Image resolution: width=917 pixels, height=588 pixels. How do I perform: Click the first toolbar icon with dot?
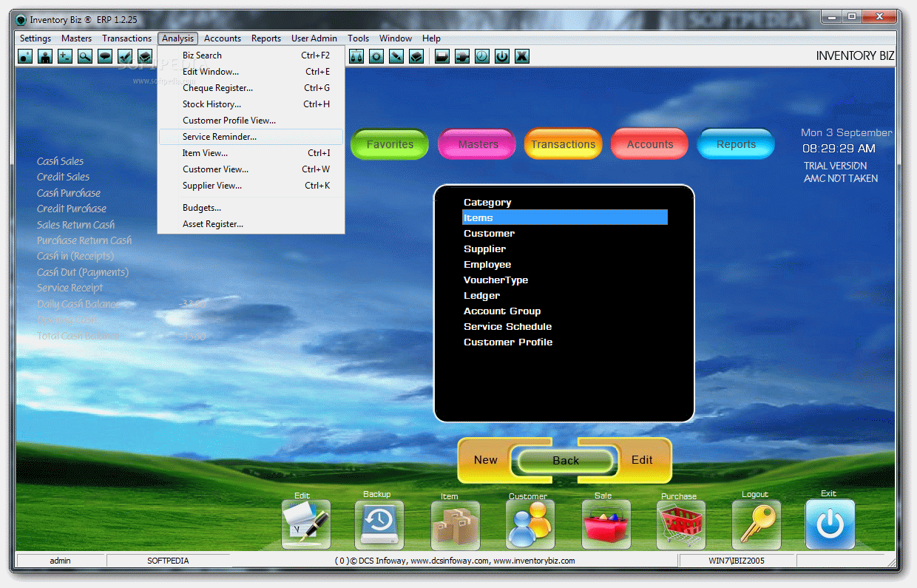tap(25, 55)
